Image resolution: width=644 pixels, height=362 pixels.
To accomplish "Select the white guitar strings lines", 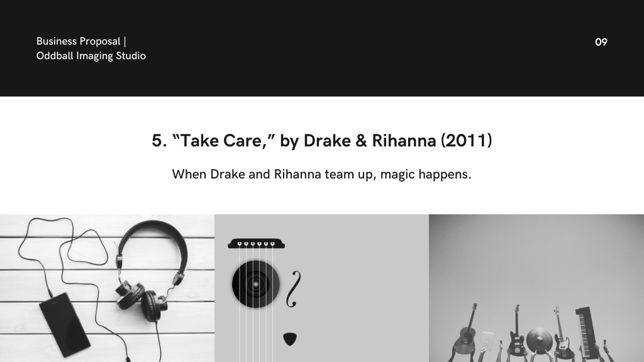I will point(256,304).
